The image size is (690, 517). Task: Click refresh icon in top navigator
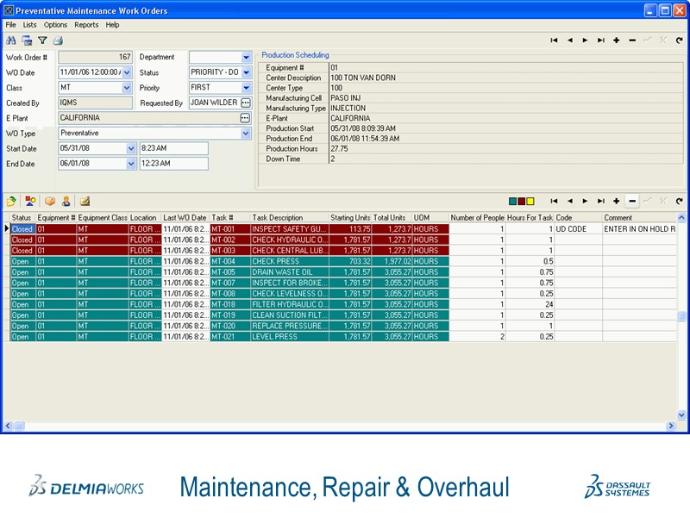tap(679, 40)
